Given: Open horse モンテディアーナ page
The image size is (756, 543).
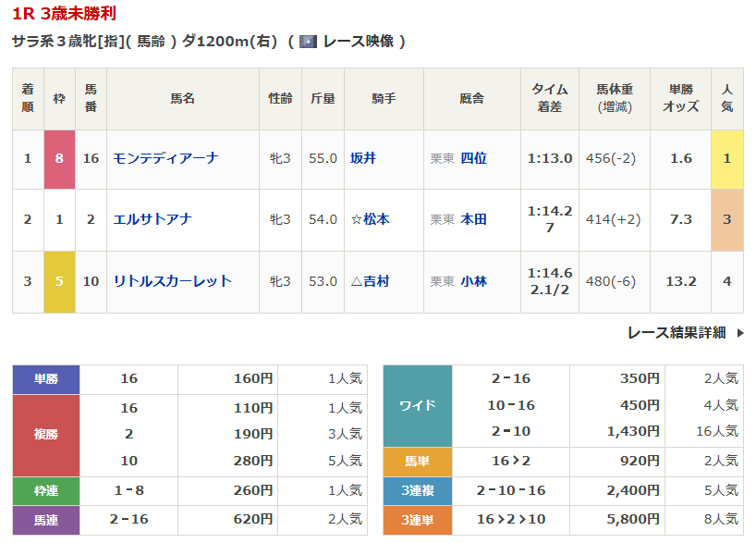Looking at the screenshot, I should tap(165, 158).
